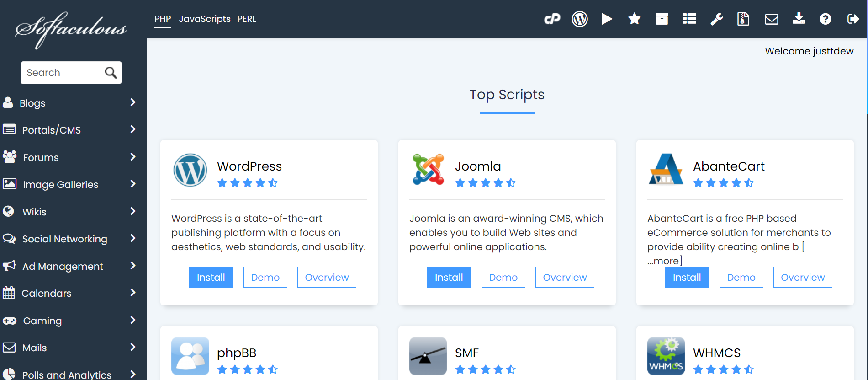
Task: Click the Blogs person icon
Action: [x=8, y=102]
